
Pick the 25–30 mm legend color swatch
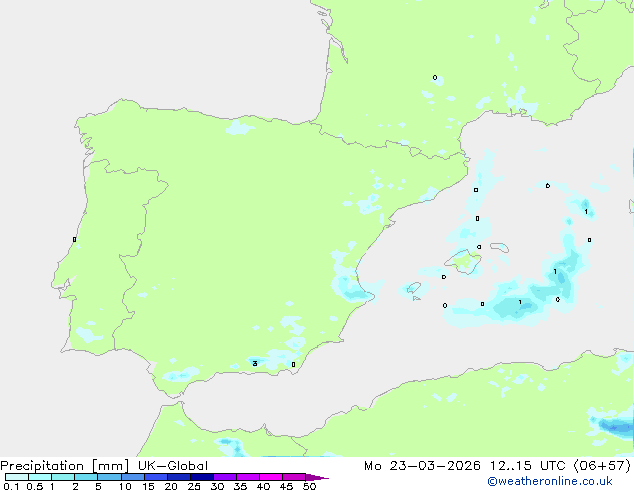tap(202, 477)
